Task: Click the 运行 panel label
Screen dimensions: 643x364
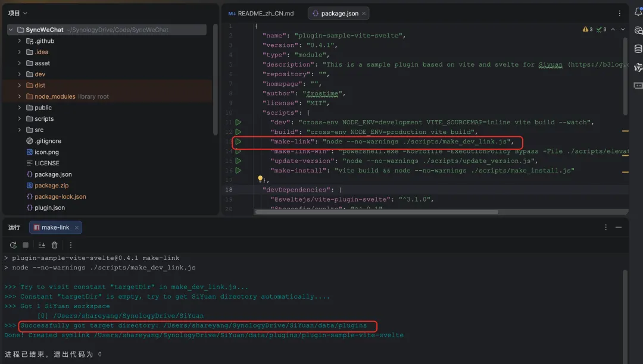Action: coord(14,227)
